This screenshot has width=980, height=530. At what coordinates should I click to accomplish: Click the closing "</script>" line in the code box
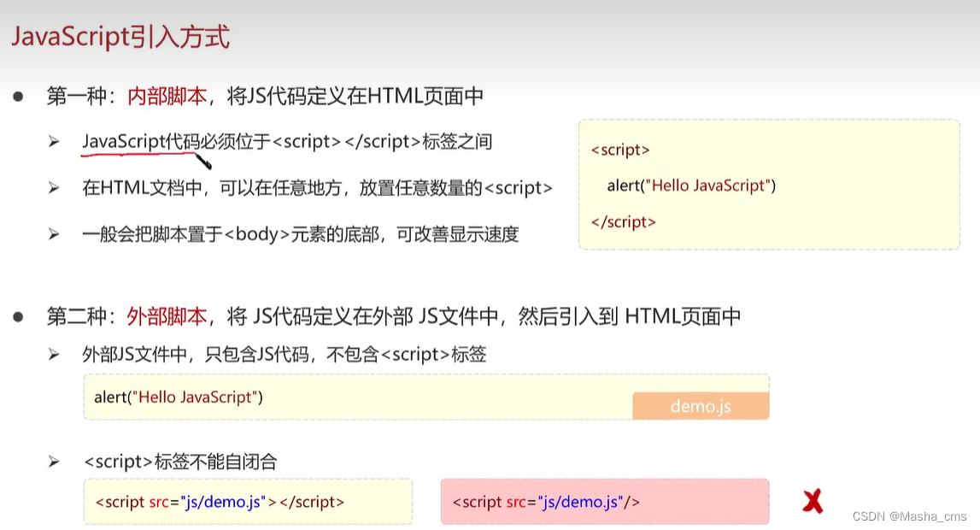[623, 222]
